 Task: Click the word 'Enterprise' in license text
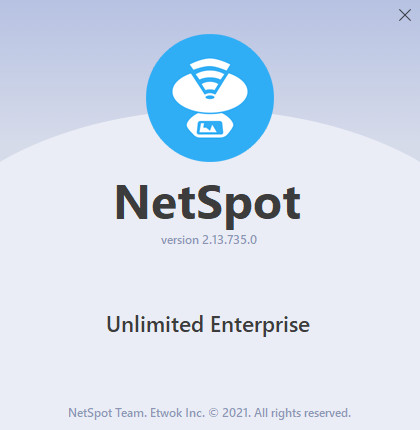coord(260,325)
